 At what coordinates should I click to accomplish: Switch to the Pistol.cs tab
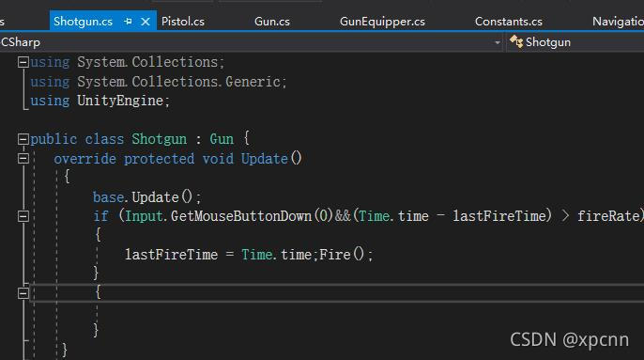point(183,22)
